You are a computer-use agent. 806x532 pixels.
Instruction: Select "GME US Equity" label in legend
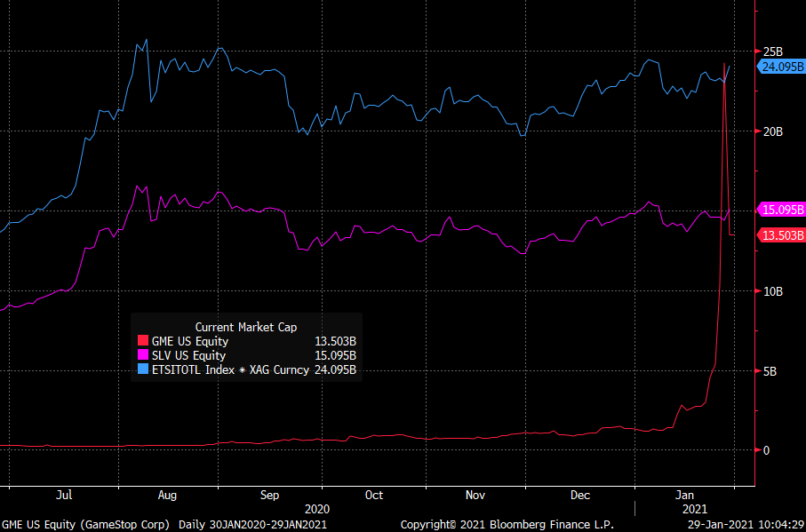point(188,341)
